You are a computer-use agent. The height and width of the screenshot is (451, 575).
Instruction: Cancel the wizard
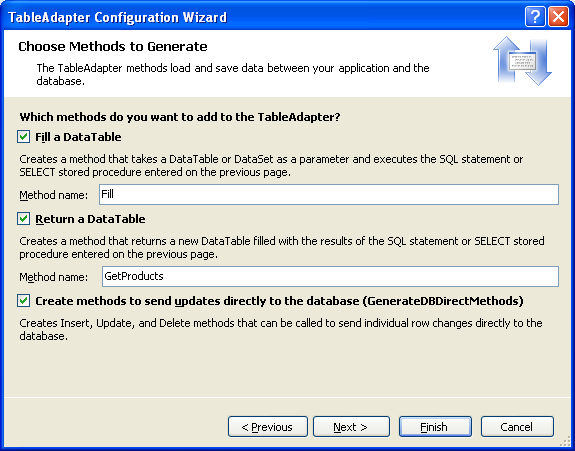tap(517, 426)
